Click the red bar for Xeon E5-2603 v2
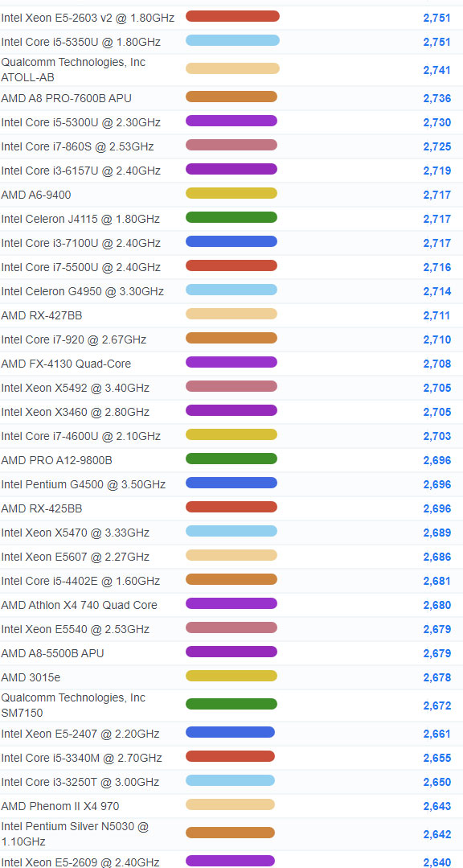The height and width of the screenshot is (868, 463). tap(232, 16)
